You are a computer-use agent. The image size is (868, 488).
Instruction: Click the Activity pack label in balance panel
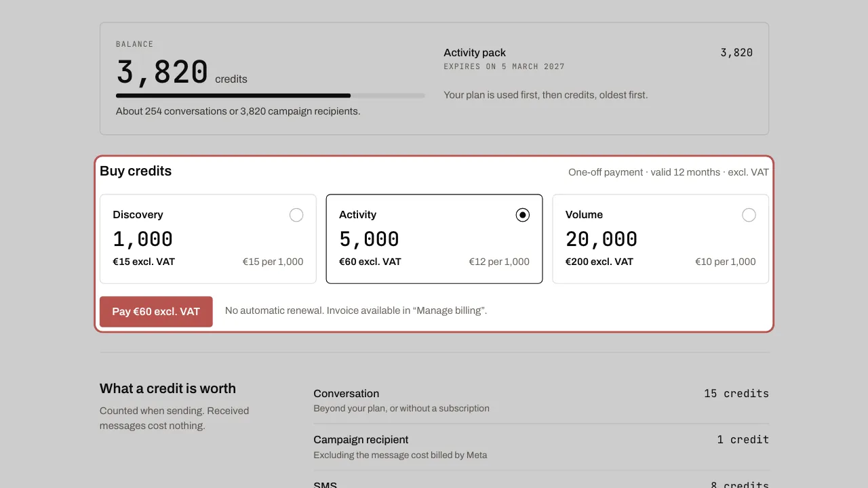pyautogui.click(x=475, y=53)
